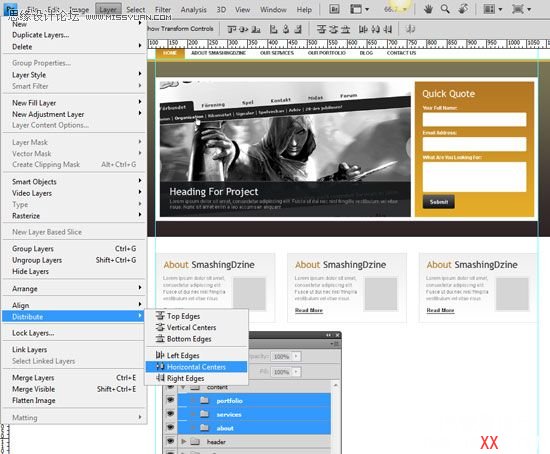Click the Submit button in Quick Quote
Viewport: 550px width, 454px height.
click(x=438, y=202)
